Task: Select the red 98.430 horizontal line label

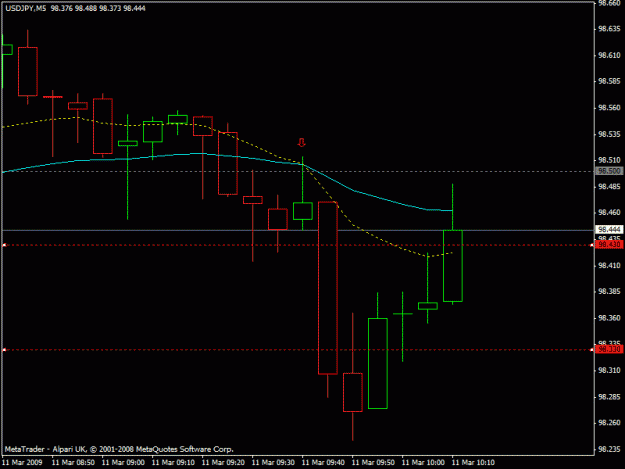Action: (x=609, y=245)
